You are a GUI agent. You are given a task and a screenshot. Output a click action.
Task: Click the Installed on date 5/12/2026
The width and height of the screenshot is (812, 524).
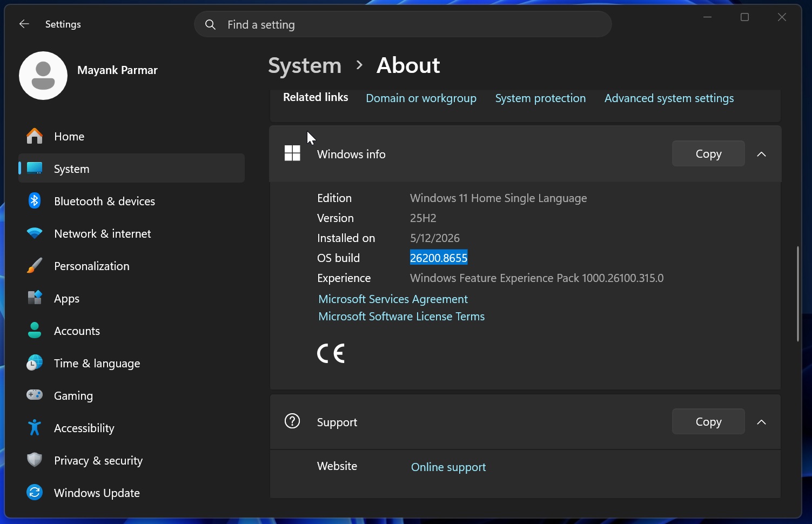[x=435, y=238]
